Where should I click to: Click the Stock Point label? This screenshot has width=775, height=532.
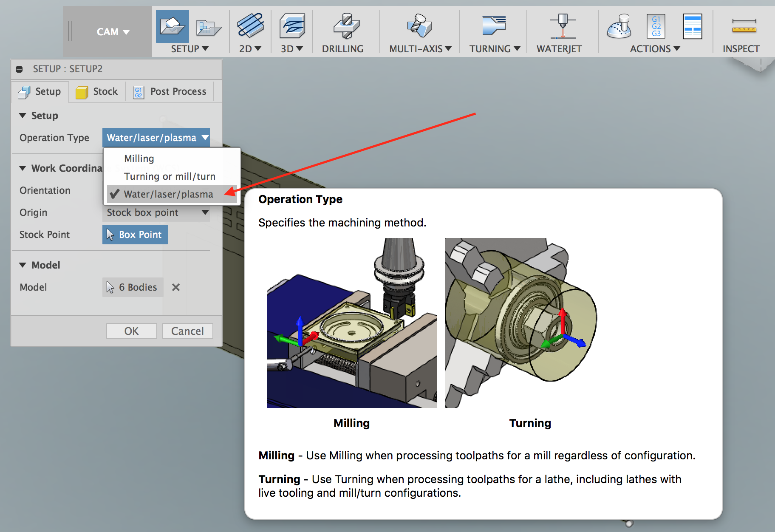point(45,235)
